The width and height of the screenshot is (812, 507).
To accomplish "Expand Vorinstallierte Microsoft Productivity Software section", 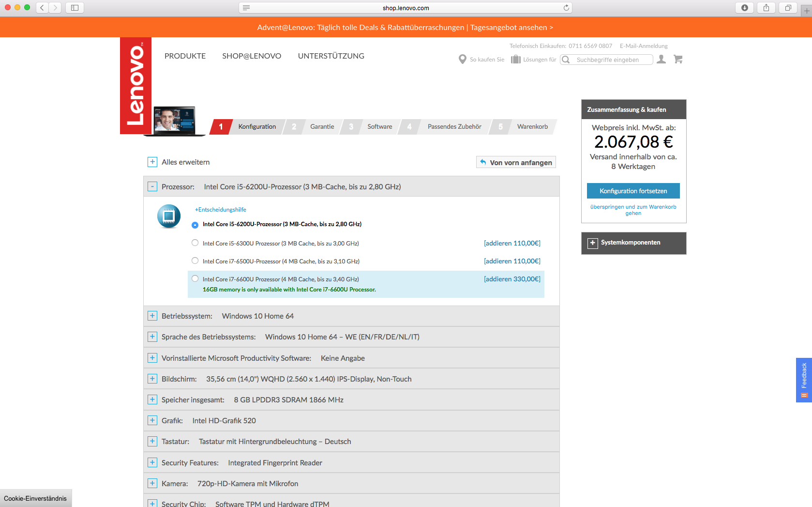I will 152,358.
